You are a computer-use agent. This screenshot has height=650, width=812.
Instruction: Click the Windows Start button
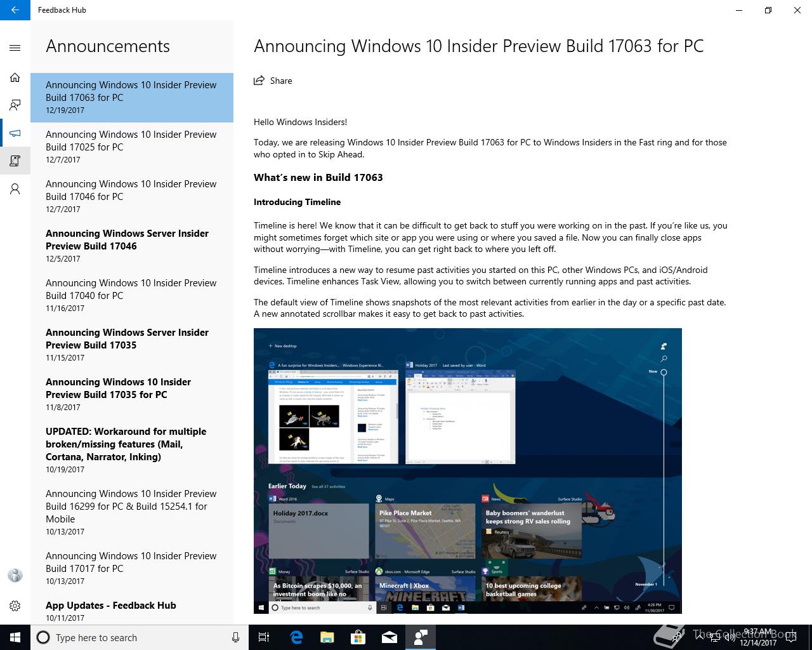(15, 637)
